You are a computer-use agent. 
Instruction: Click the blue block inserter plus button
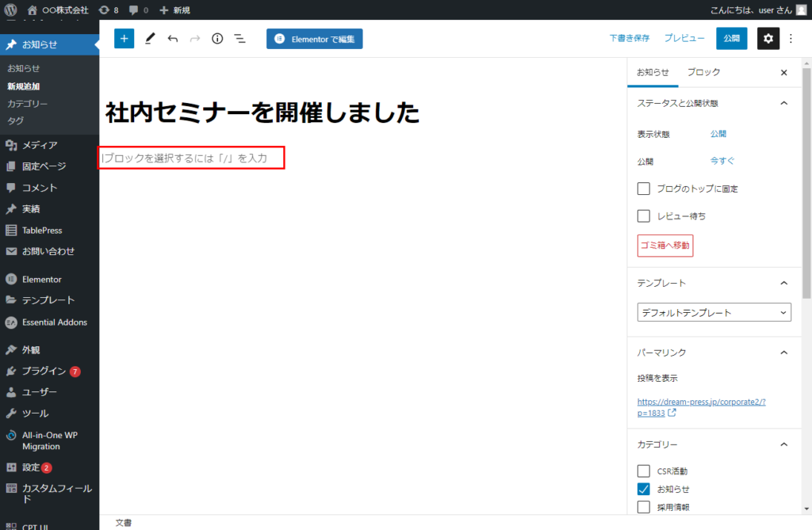[124, 38]
